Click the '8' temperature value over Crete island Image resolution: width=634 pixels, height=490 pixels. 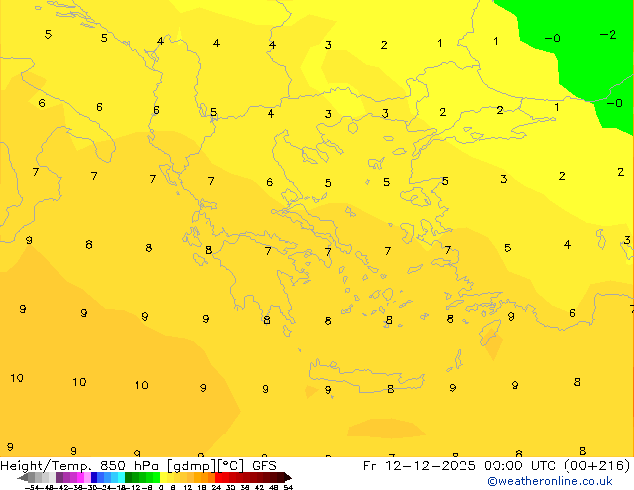tap(390, 389)
